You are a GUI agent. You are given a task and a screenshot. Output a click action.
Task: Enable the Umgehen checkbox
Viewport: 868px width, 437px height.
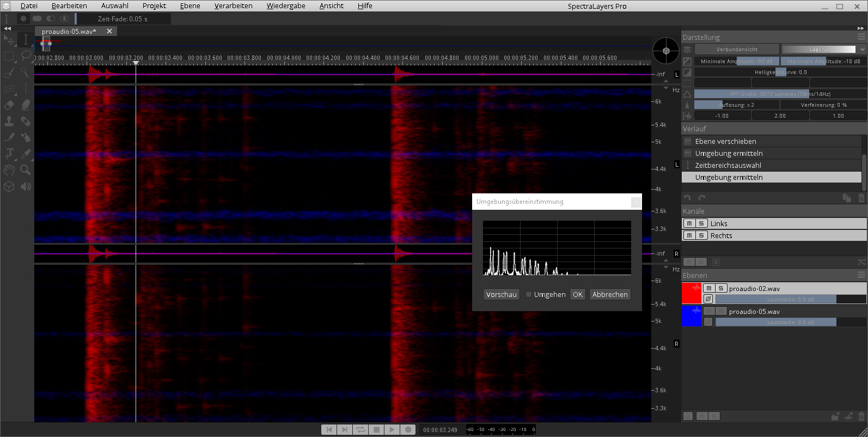pos(528,294)
